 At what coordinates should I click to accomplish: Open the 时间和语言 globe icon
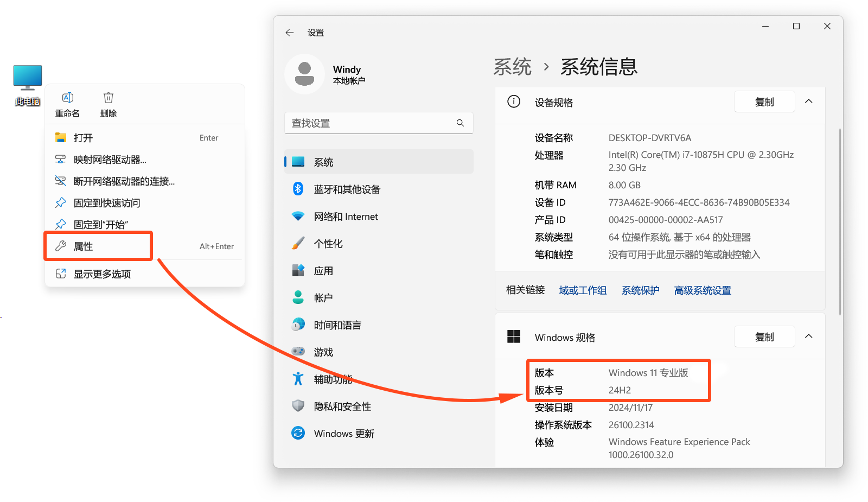point(298,325)
